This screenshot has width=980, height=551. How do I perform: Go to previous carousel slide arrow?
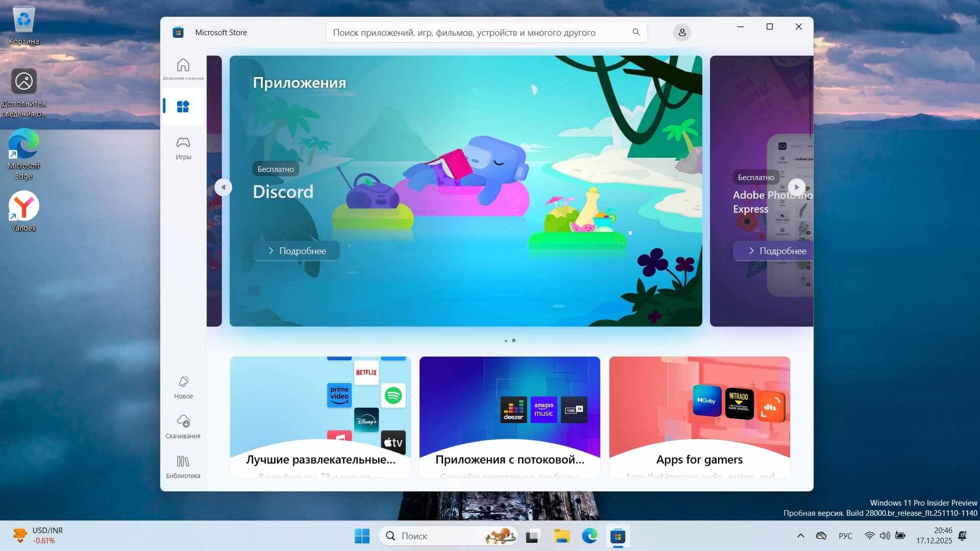[223, 187]
